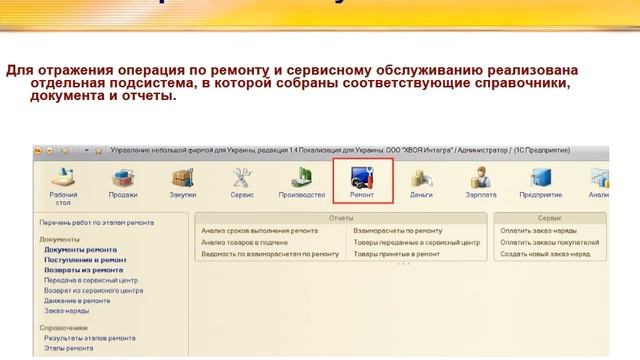Image resolution: width=640 pixels, height=360 pixels.
Task: Open Этапы ремонта reference
Action: [x=69, y=349]
